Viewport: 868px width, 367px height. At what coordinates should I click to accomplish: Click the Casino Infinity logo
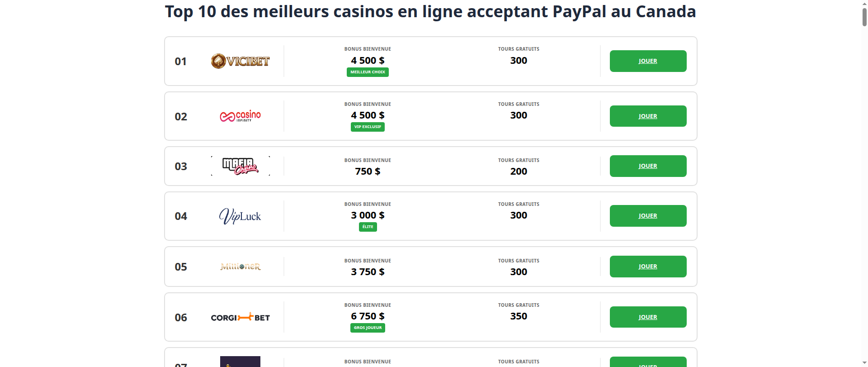240,116
